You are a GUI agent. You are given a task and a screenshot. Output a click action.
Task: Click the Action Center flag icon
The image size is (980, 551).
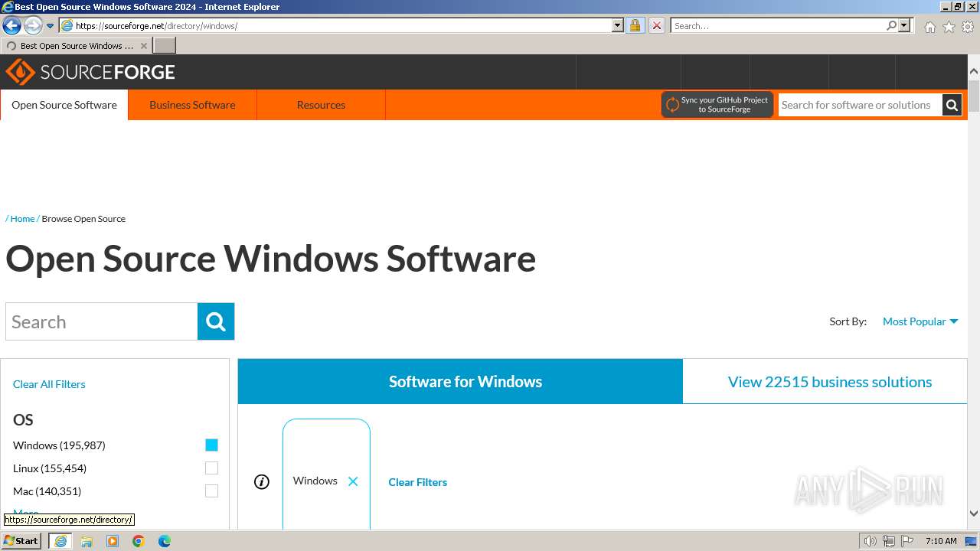click(x=907, y=541)
